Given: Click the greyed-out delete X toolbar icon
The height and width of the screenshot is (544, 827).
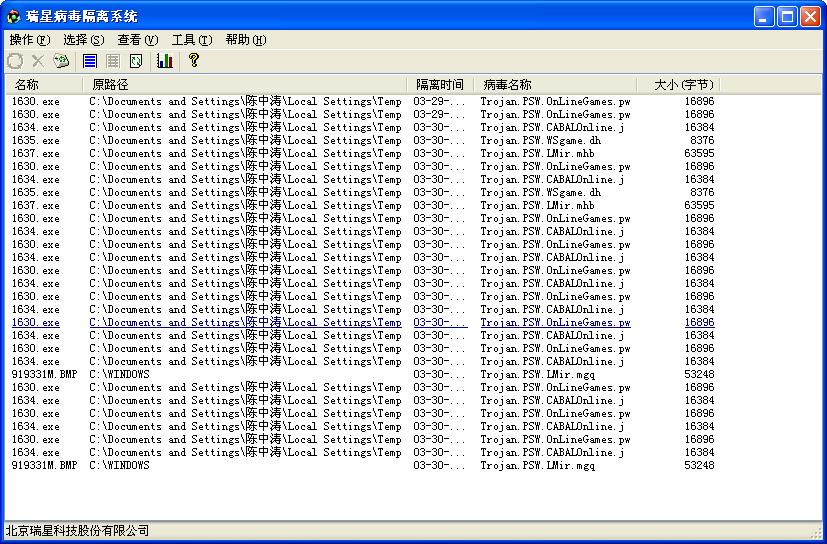Looking at the screenshot, I should point(38,61).
